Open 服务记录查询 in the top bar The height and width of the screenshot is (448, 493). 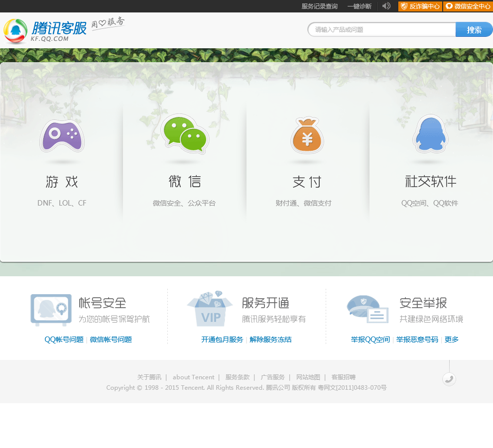[319, 6]
